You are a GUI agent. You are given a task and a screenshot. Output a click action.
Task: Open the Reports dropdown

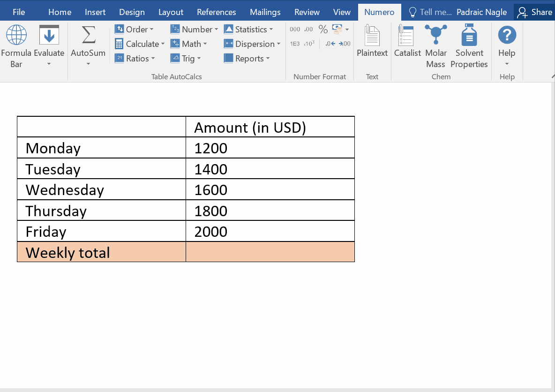[247, 59]
